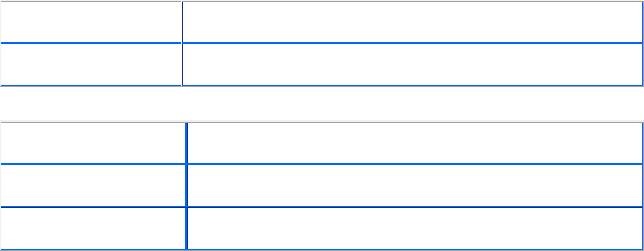Click the upper table's horizontal row divider
Viewport: 644px width, 251px height.
(322, 43)
